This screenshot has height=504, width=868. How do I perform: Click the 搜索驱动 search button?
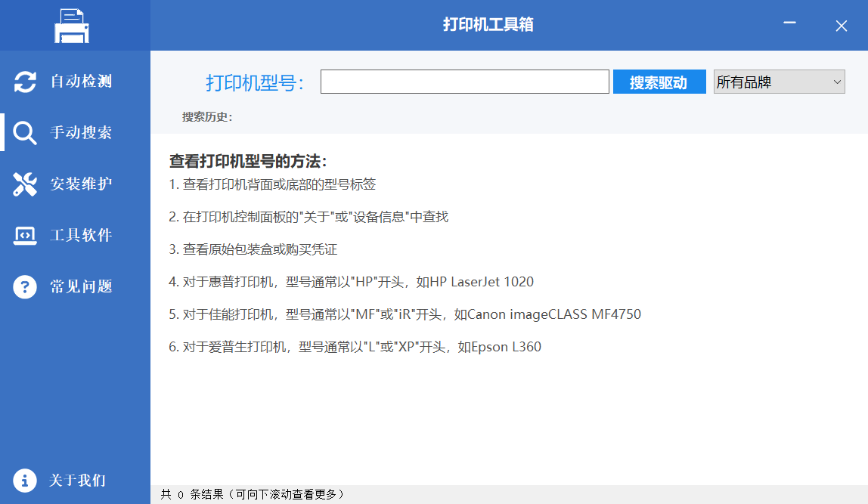659,82
